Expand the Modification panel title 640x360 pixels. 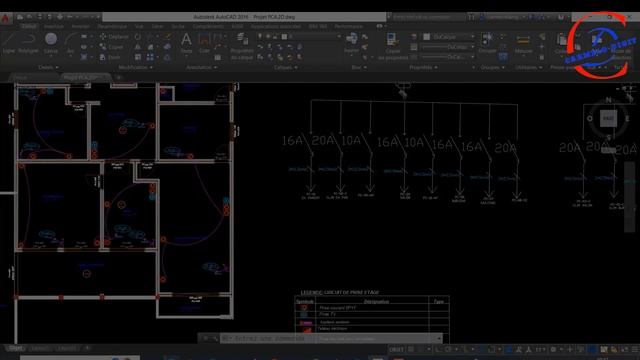point(135,67)
